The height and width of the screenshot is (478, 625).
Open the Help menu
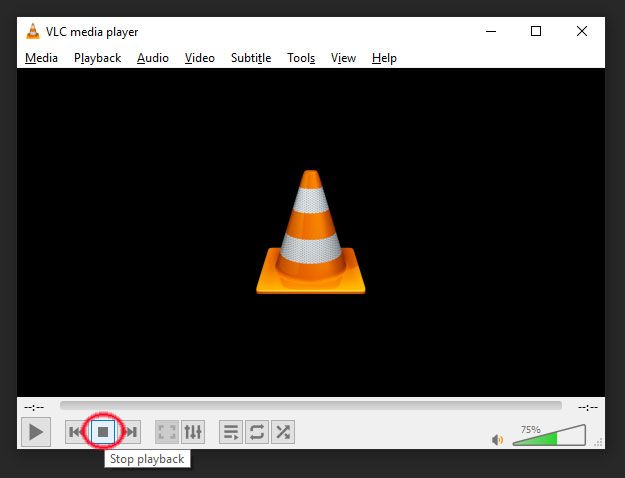(384, 58)
